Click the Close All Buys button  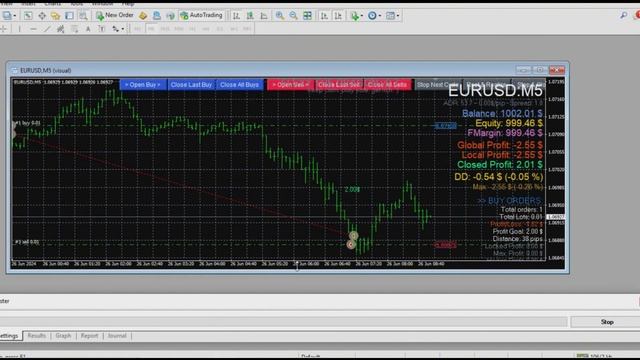click(240, 84)
